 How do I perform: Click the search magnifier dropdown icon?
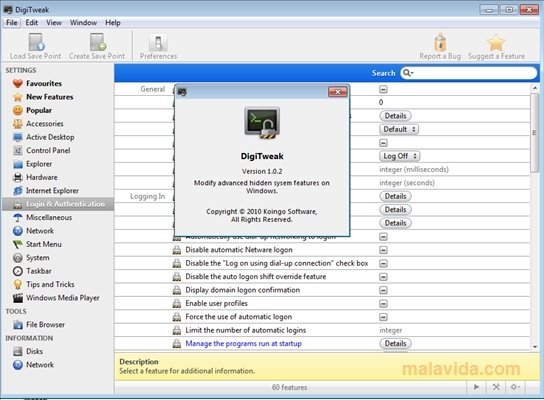(x=408, y=73)
